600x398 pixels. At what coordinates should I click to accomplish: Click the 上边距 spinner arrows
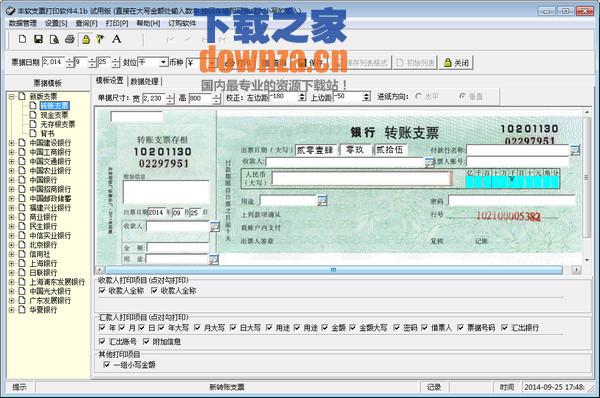pyautogui.click(x=367, y=97)
